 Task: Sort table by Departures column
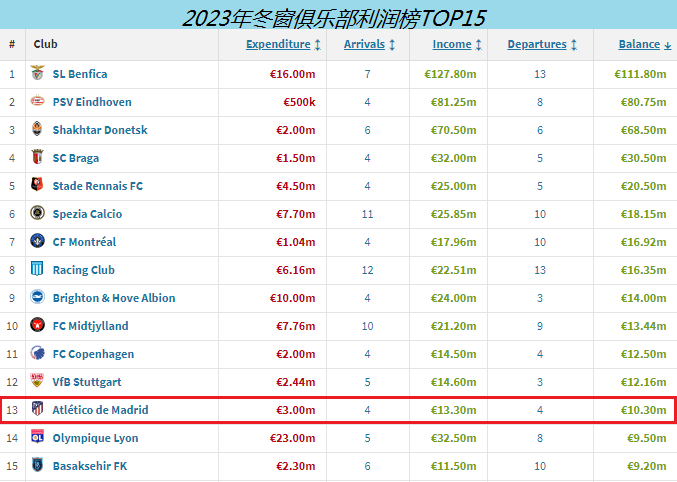click(537, 44)
